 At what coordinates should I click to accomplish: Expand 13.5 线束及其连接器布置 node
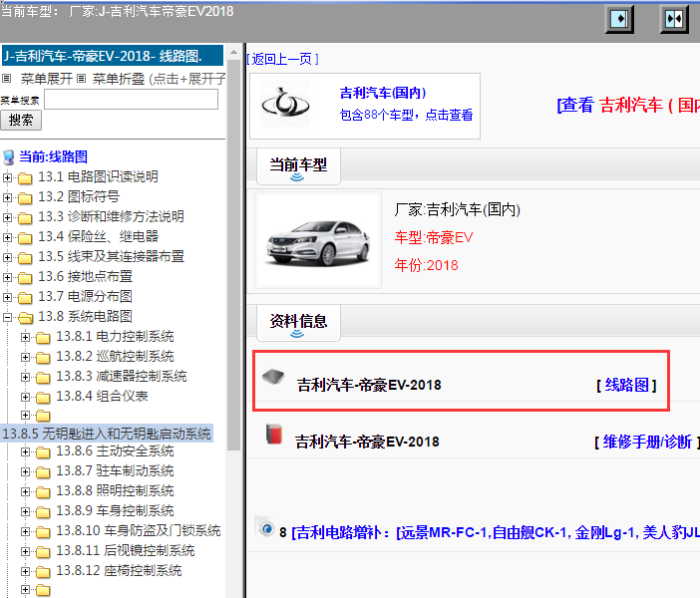coord(7,257)
